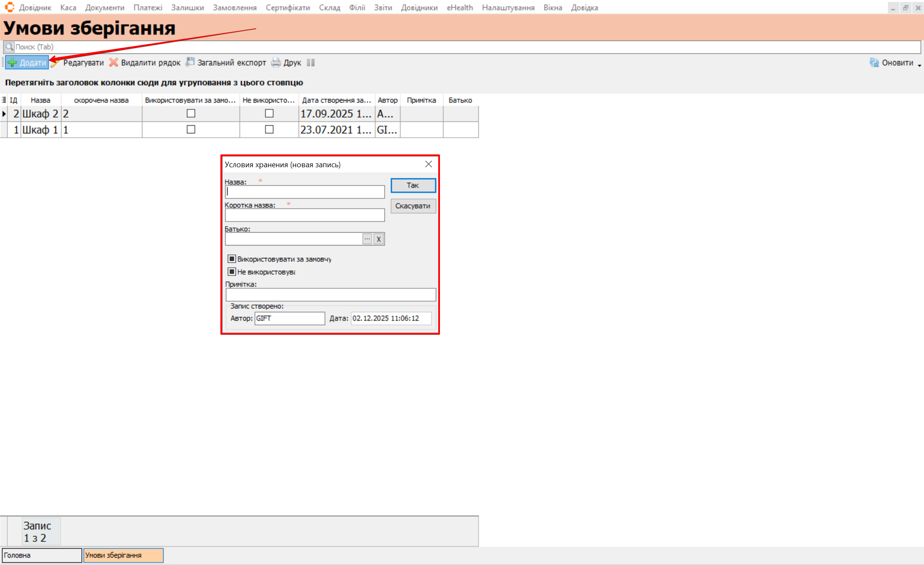The width and height of the screenshot is (924, 565).
Task: Clear the Батько field with X button
Action: coord(379,239)
